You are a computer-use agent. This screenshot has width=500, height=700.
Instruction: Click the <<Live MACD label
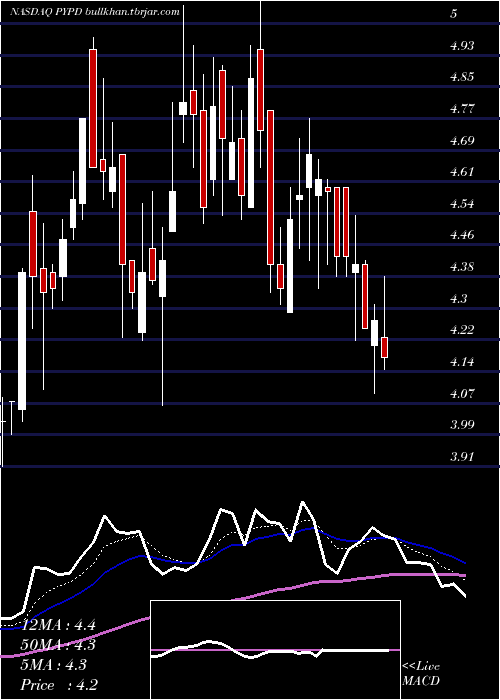(421, 674)
